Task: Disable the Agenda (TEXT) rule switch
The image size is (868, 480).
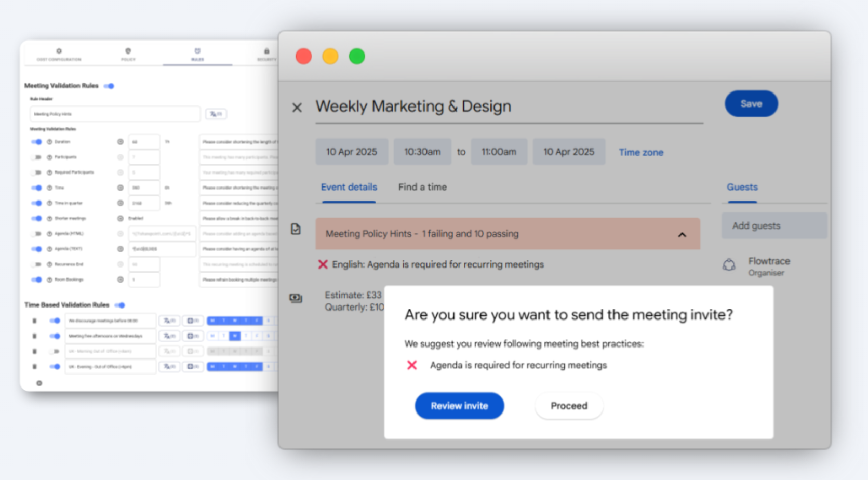Action: (36, 249)
